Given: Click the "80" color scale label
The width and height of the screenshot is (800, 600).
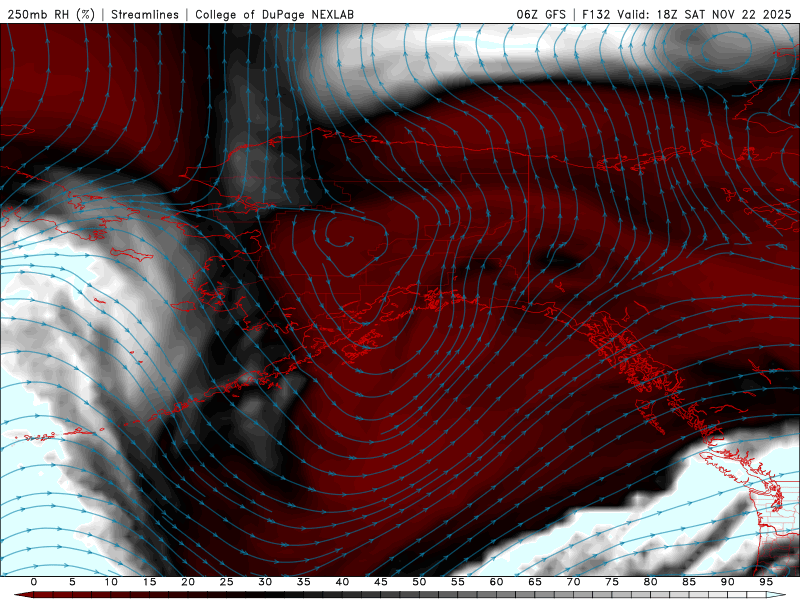Looking at the screenshot, I should pyautogui.click(x=650, y=582).
